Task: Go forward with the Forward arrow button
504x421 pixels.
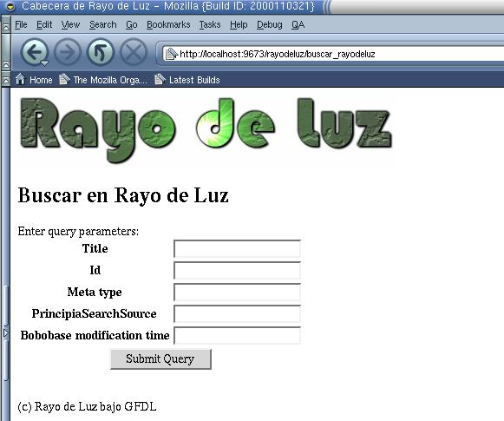Action: (67, 52)
